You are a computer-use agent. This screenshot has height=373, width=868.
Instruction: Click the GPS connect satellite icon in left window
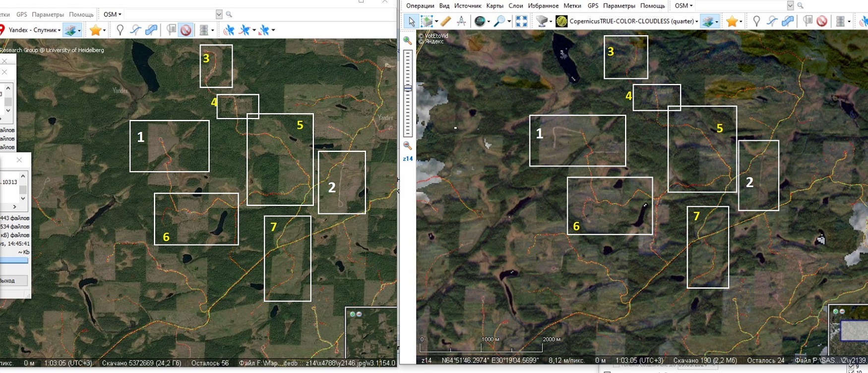[229, 30]
